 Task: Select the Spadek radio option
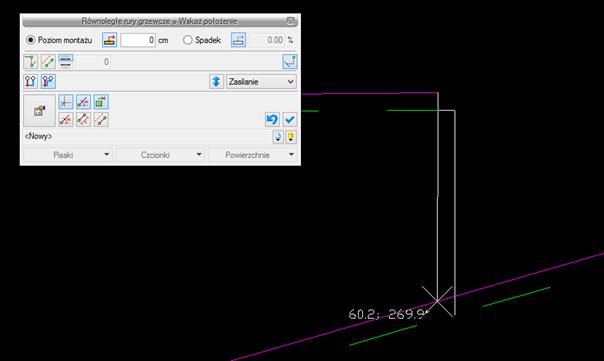click(188, 40)
